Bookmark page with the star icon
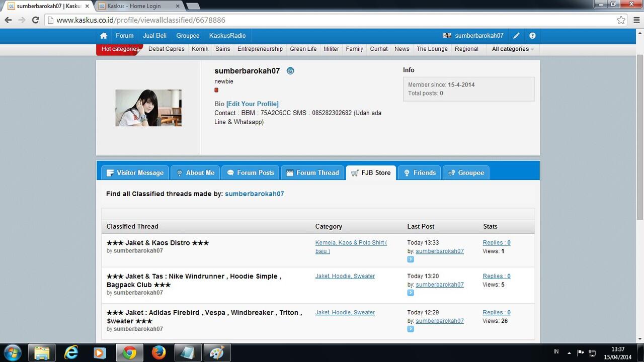644x362 pixels. pyautogui.click(x=621, y=20)
